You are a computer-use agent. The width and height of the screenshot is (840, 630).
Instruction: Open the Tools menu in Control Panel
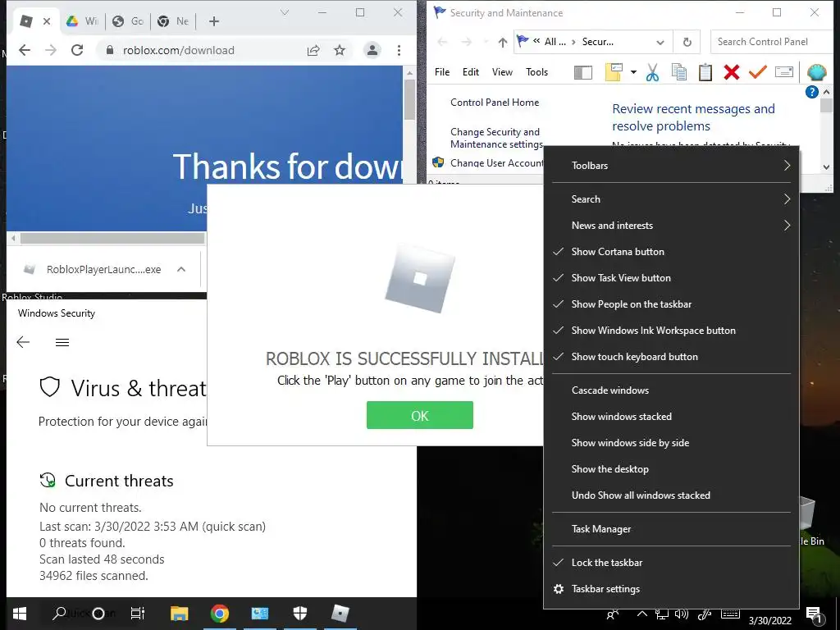coord(536,72)
